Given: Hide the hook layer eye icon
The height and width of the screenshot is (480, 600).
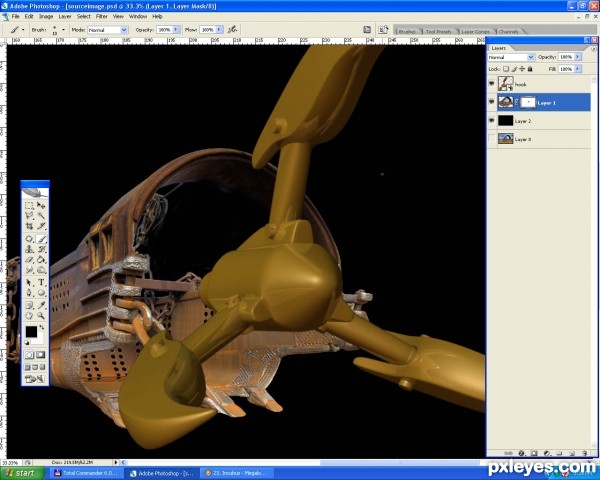Looking at the screenshot, I should point(492,84).
